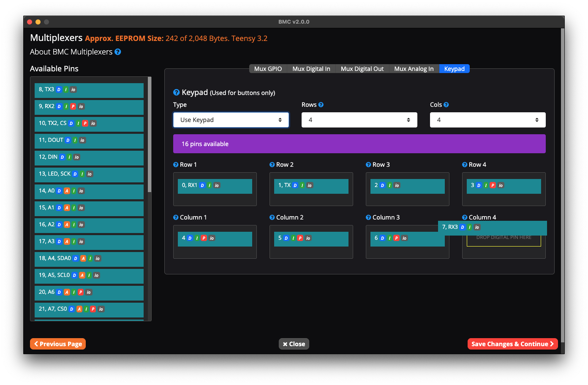Switch to the Mux GPIO tab
This screenshot has width=588, height=385.
[x=268, y=69]
